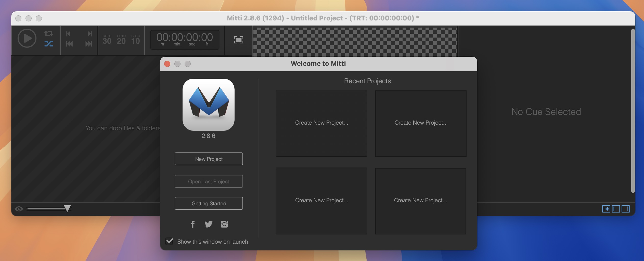Start playback with the round Play button
The height and width of the screenshot is (261, 644).
(27, 38)
